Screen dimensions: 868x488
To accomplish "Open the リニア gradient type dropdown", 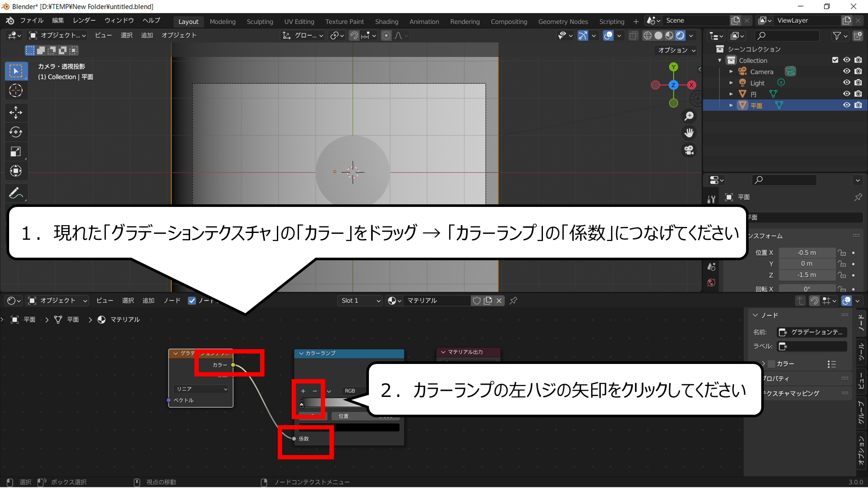I will coord(201,389).
